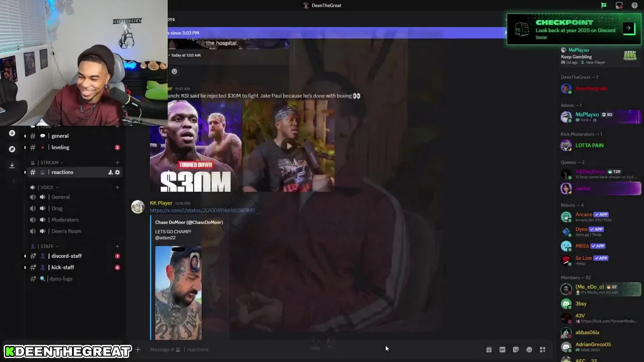Click the plus attach button by message box
The height and width of the screenshot is (362, 644).
coord(138,349)
